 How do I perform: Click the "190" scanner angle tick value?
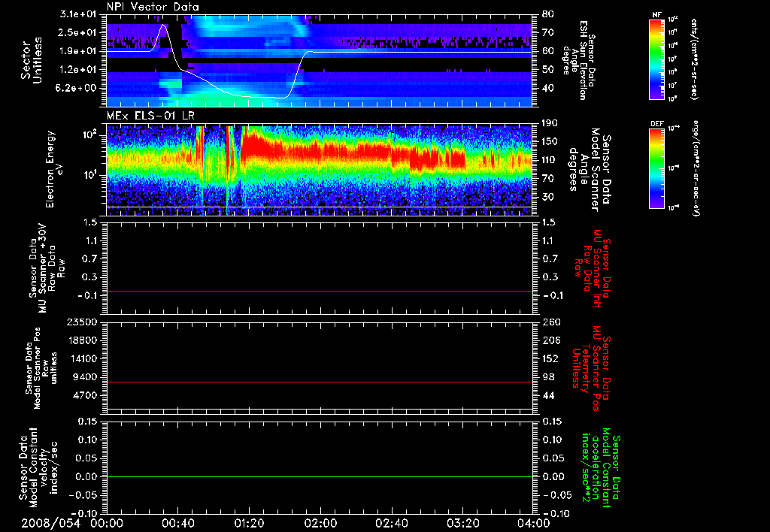coord(550,124)
